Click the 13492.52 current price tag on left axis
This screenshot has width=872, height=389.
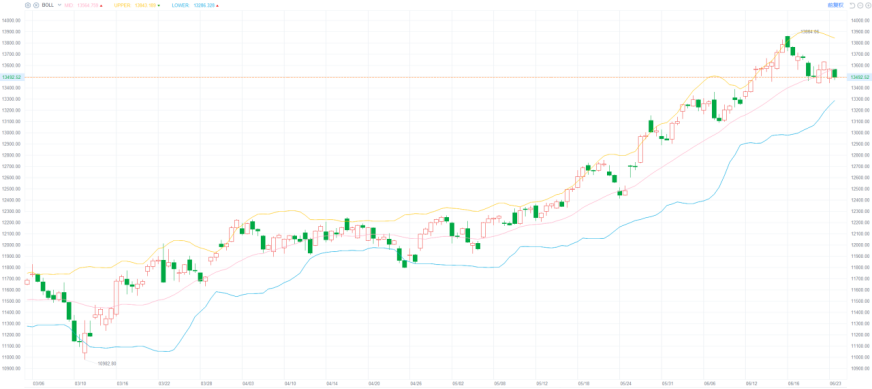(11, 77)
